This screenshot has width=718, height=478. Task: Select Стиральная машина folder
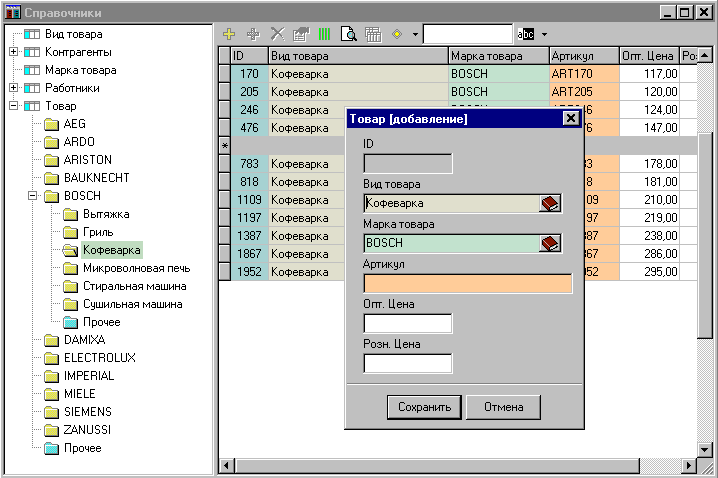(x=135, y=286)
